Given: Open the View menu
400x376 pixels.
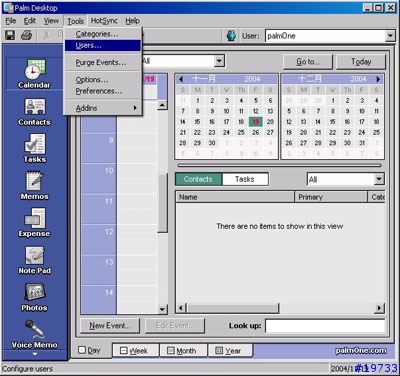Looking at the screenshot, I should tap(51, 21).
